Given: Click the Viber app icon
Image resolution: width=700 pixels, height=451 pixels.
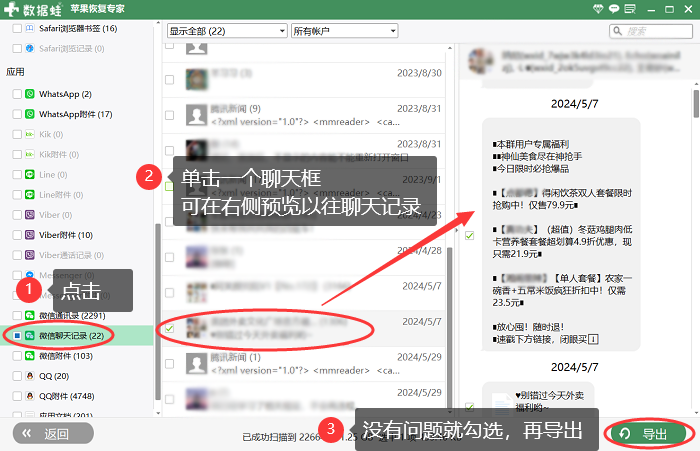Looking at the screenshot, I should [x=29, y=214].
